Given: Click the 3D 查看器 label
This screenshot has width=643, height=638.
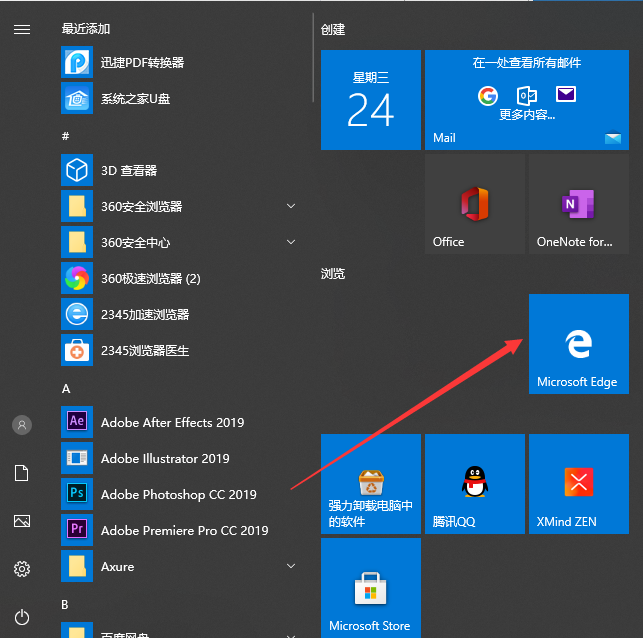Looking at the screenshot, I should [129, 170].
